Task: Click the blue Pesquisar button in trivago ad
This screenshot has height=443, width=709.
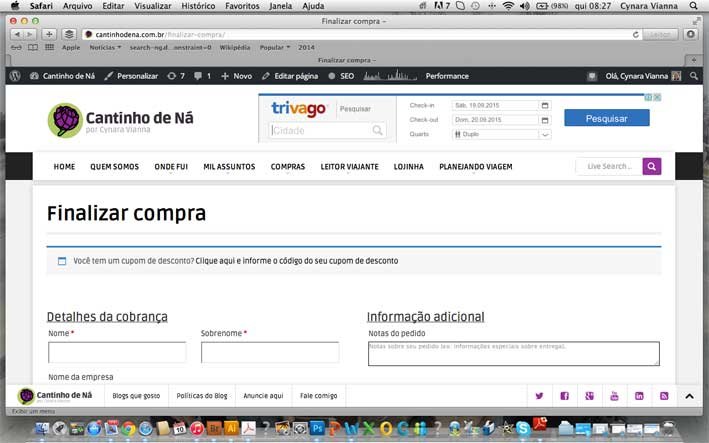Action: pos(607,118)
